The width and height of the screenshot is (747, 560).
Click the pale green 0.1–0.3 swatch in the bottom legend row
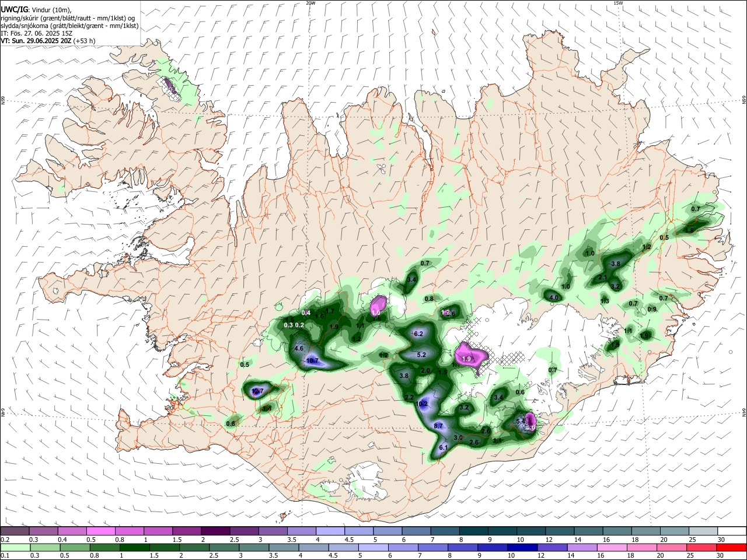coord(15,547)
